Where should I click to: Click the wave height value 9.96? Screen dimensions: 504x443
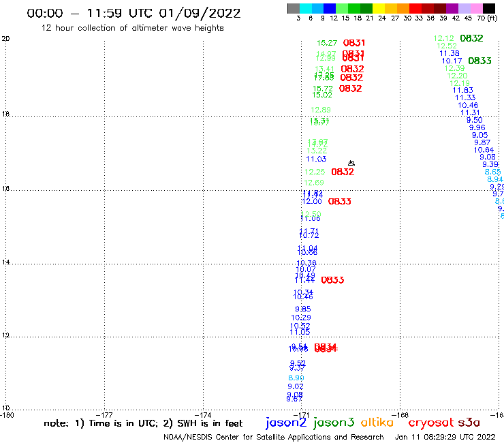pyautogui.click(x=477, y=127)
